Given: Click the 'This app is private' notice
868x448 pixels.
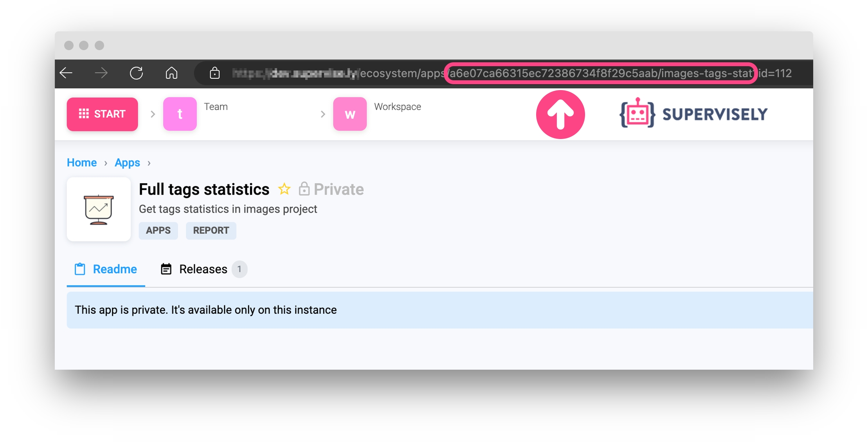Looking at the screenshot, I should [x=440, y=310].
